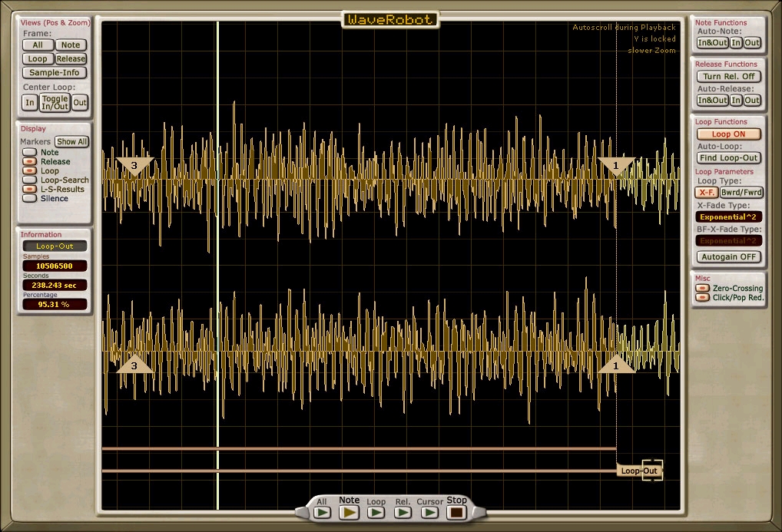This screenshot has height=532, width=782.
Task: Center loop on Out point
Action: coord(80,103)
